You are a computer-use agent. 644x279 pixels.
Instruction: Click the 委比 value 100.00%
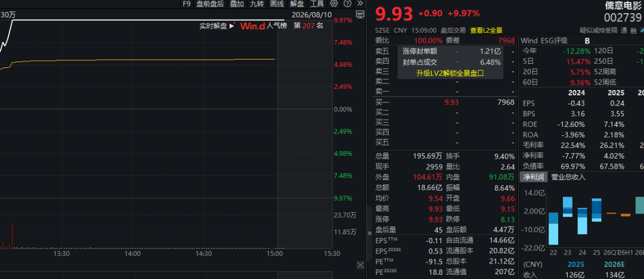pyautogui.click(x=428, y=41)
